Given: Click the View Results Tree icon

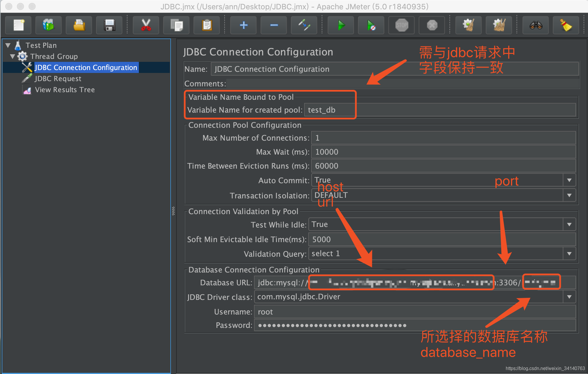Looking at the screenshot, I should coord(27,90).
